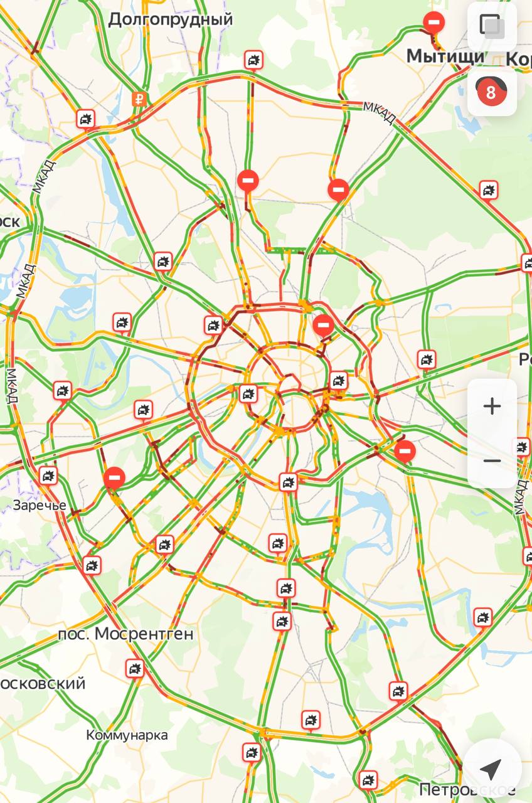Image resolution: width=532 pixels, height=803 pixels.
Task: Zoom out with the minus button
Action: coord(492,461)
